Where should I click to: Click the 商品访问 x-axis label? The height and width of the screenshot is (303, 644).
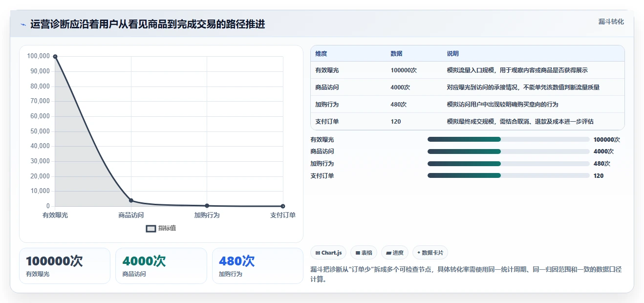131,215
